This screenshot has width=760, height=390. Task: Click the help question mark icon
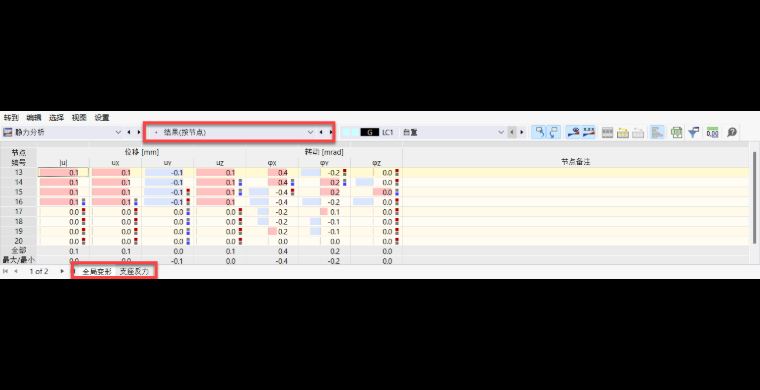(x=732, y=132)
